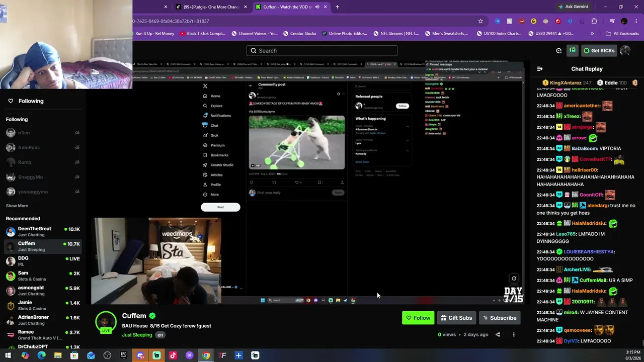The width and height of the screenshot is (644, 362).
Task: Launch OBS Studio from the taskbar
Action: [107, 355]
